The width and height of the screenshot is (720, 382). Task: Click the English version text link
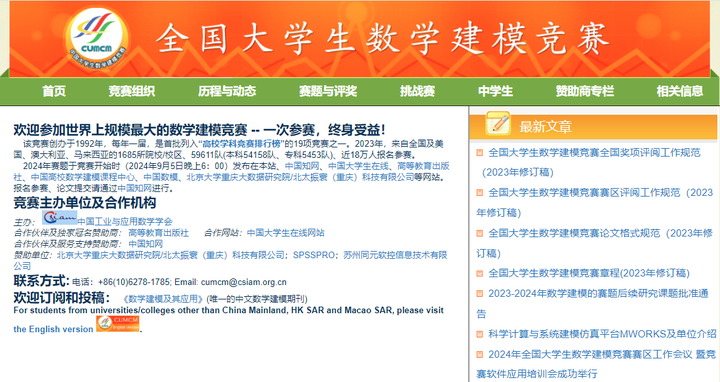click(x=53, y=329)
